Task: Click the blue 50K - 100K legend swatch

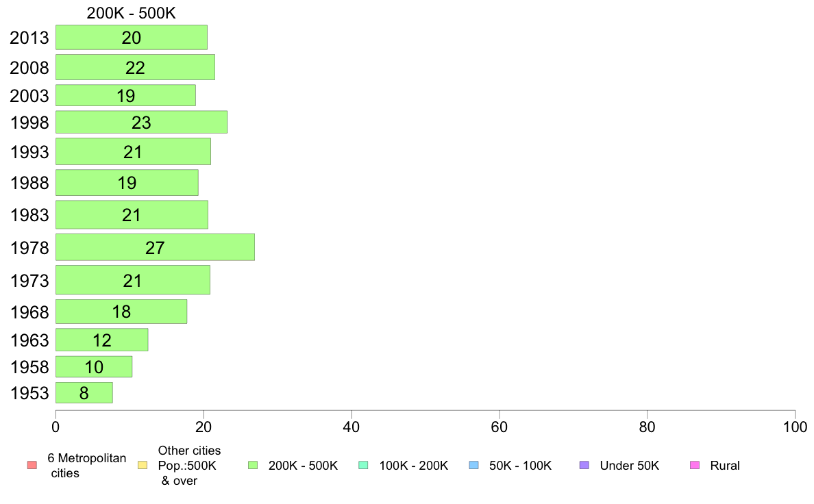Action: point(473,466)
